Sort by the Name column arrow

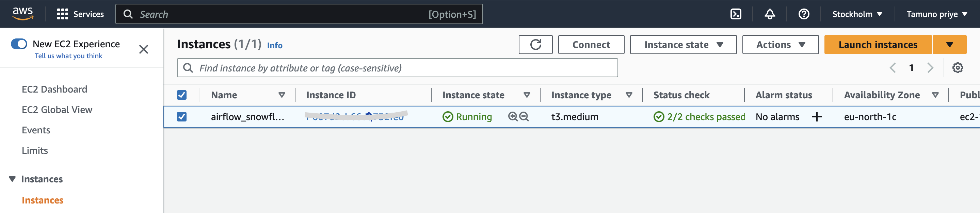coord(282,95)
